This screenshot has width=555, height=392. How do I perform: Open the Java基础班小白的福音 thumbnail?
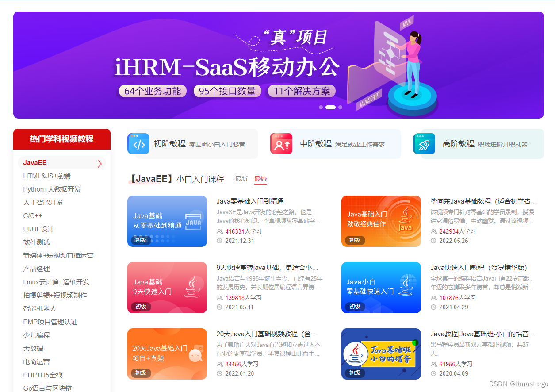[381, 354]
